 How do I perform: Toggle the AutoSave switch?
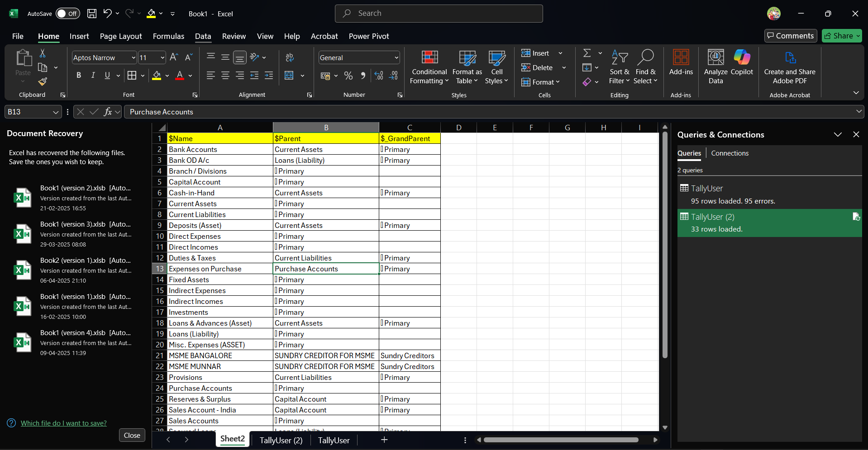[x=67, y=14]
